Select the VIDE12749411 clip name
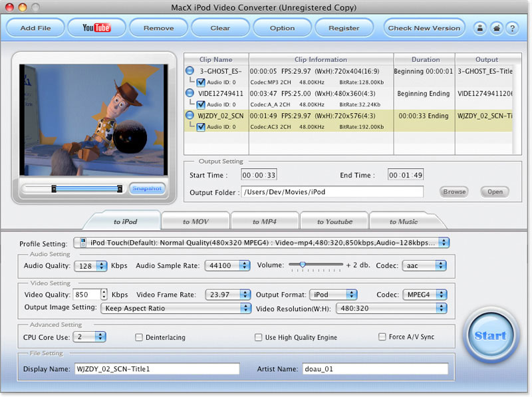The width and height of the screenshot is (532, 397). [x=221, y=93]
